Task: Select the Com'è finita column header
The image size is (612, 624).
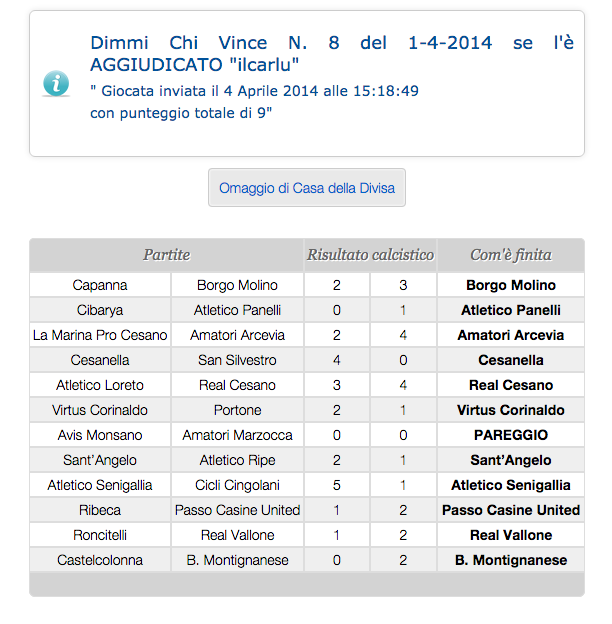Action: pyautogui.click(x=511, y=255)
